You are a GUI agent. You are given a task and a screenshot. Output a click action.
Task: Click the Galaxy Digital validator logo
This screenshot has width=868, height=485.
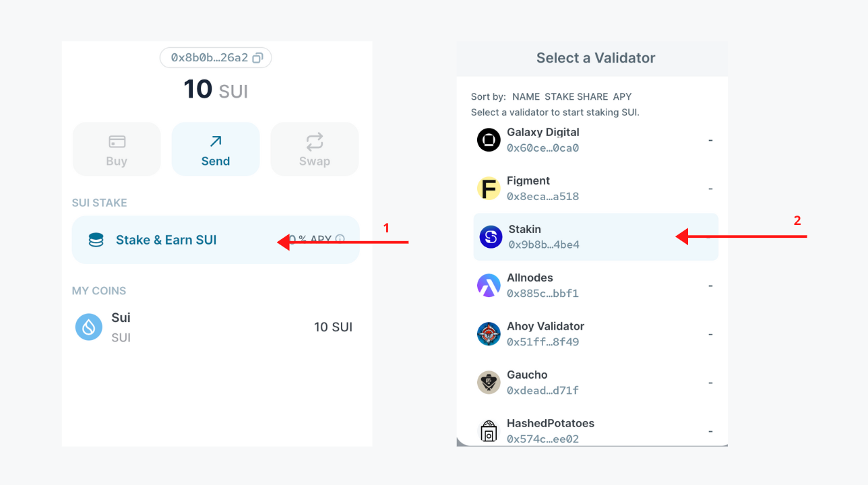pos(489,139)
